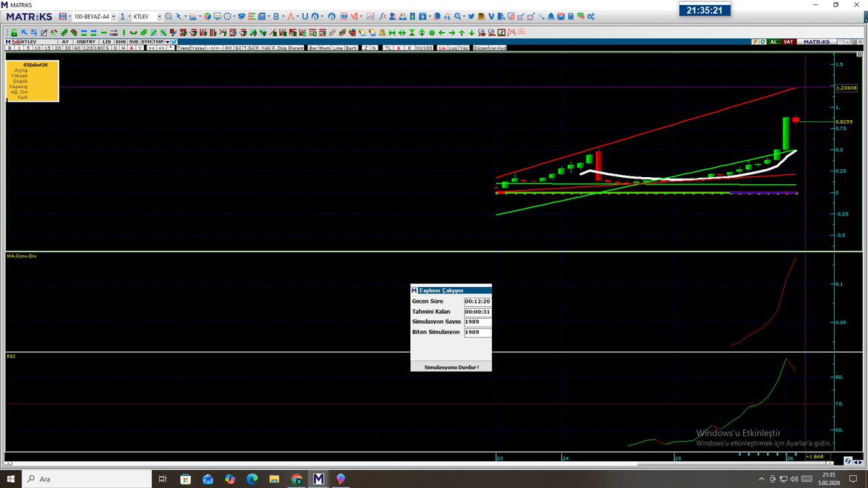868x488 pixels.
Task: Click the Ara search box in taskbar
Action: click(x=87, y=479)
